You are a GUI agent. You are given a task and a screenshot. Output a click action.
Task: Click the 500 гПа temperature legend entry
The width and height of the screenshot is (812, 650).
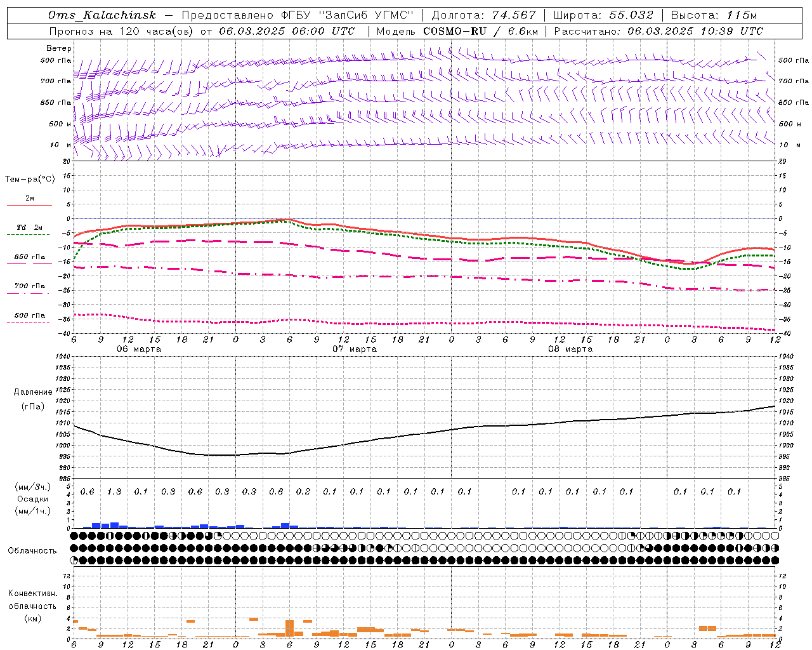tap(30, 315)
